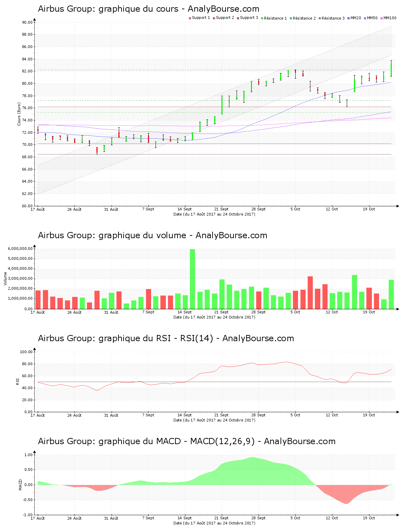Click the tall green candlestick at far right of price chart
The height and width of the screenshot is (532, 412).
coord(391,69)
